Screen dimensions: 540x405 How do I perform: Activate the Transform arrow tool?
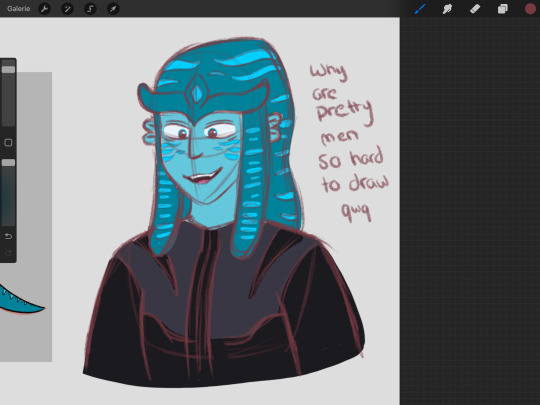113,9
